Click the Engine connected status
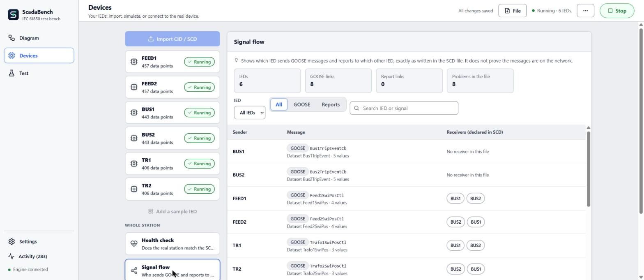The image size is (644, 280). pyautogui.click(x=28, y=269)
